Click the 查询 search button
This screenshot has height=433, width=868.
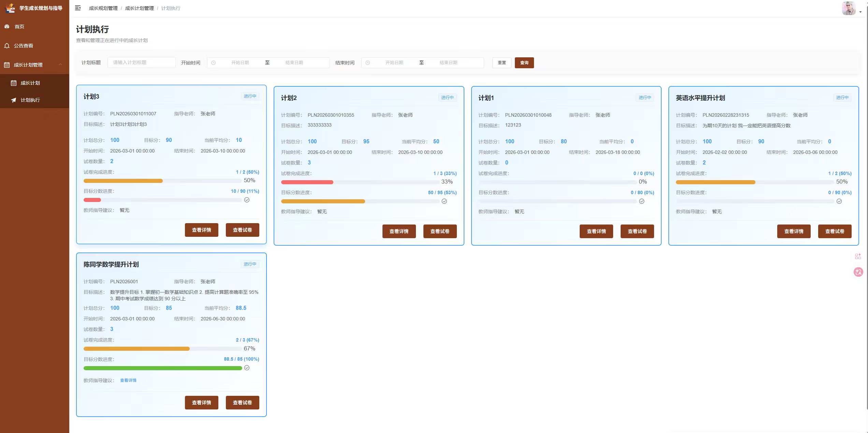point(524,63)
